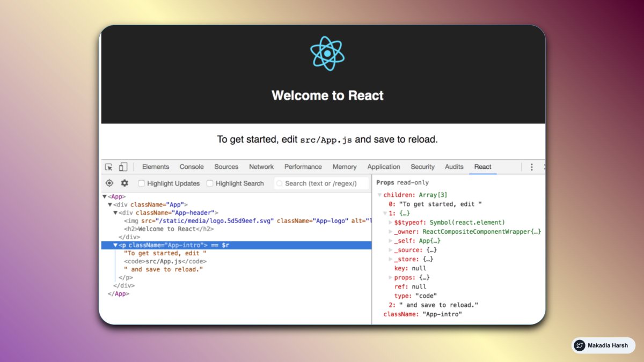Switch to the Performance tab
This screenshot has width=644, height=362.
click(303, 167)
